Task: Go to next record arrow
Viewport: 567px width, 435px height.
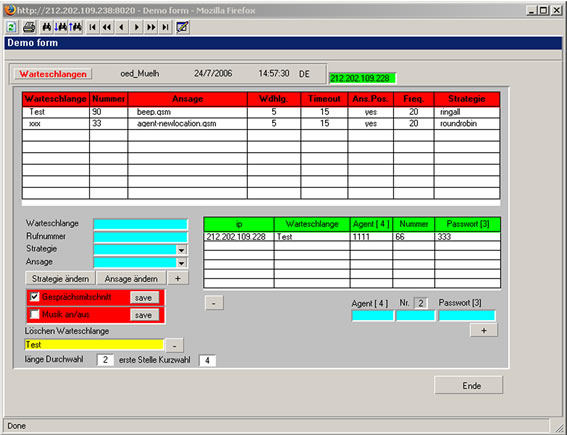Action: 137,27
